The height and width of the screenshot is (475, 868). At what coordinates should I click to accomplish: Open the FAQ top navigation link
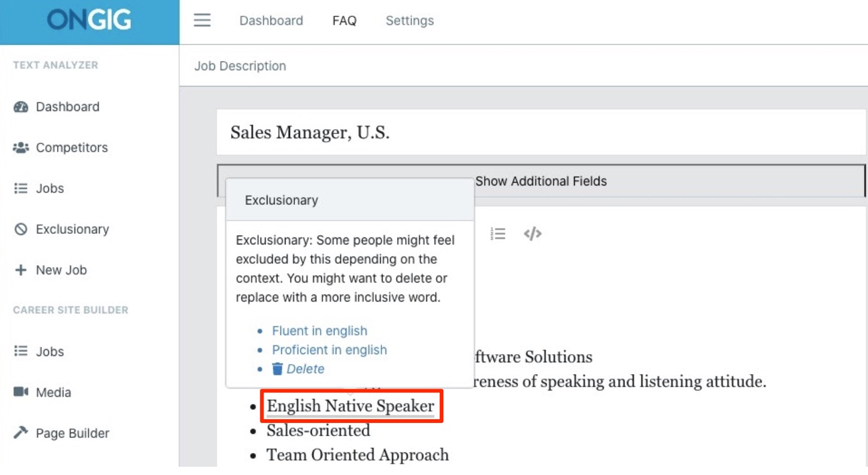click(x=344, y=21)
